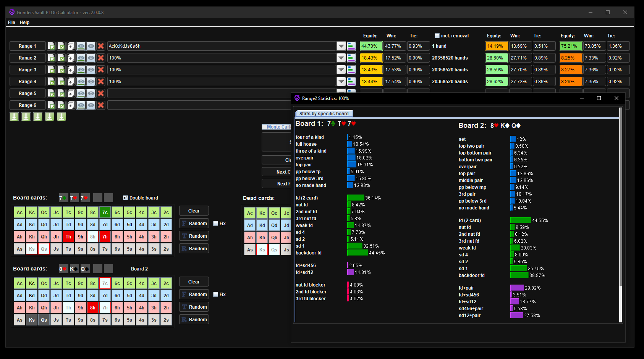The image size is (644, 359).
Task: Open the Range 4 dropdown arrow
Action: 341,82
